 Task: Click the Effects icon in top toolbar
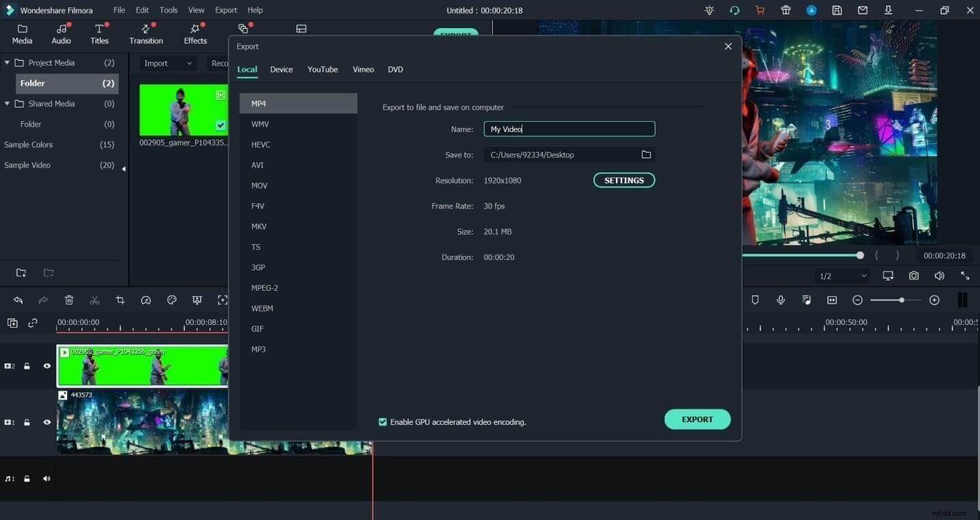pyautogui.click(x=194, y=31)
